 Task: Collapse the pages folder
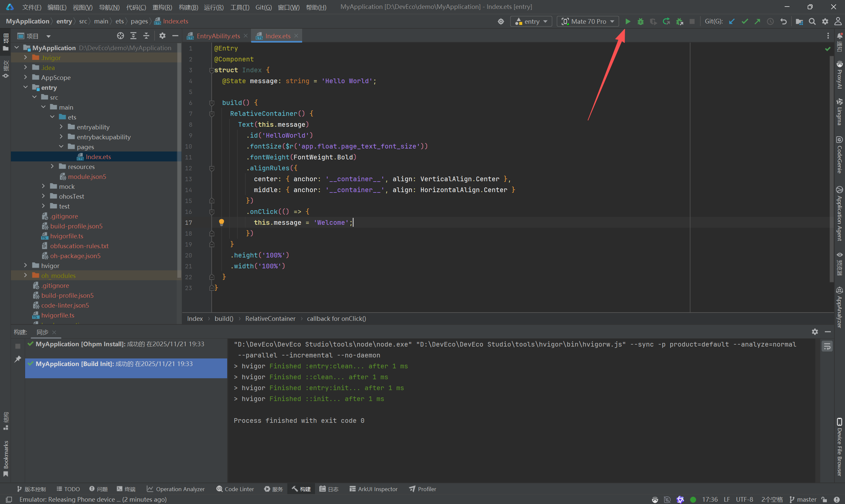(61, 147)
